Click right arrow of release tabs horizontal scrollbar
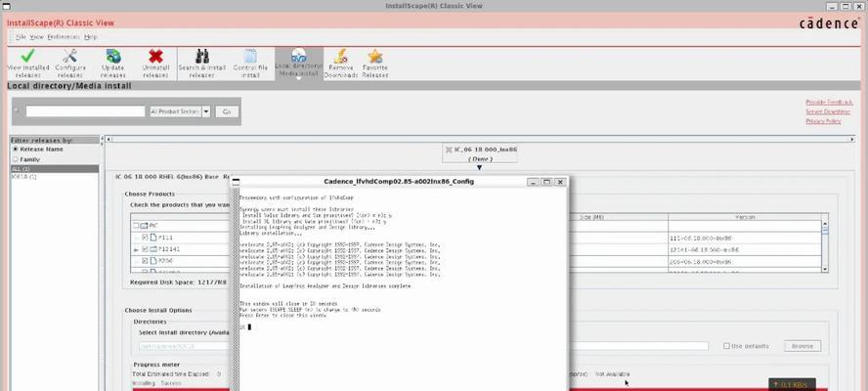Viewport: 868px width, 391px height. click(x=852, y=139)
